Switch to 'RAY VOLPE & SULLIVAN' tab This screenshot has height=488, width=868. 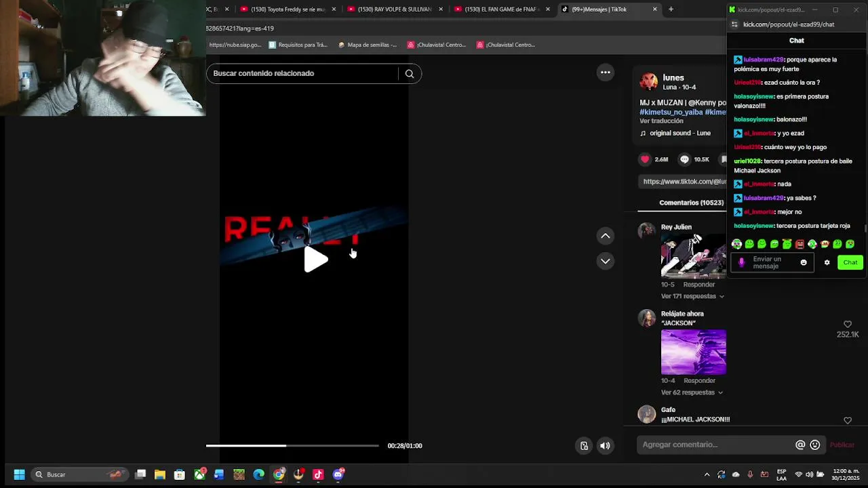point(395,9)
